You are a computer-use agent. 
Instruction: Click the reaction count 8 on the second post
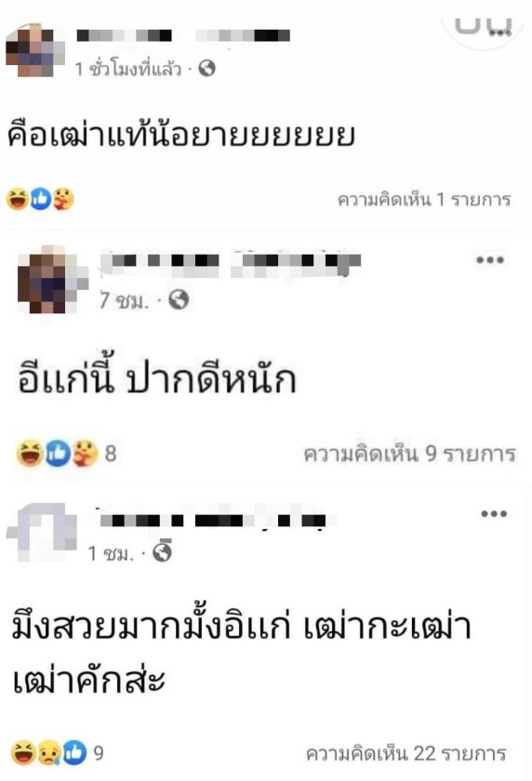coord(111,454)
